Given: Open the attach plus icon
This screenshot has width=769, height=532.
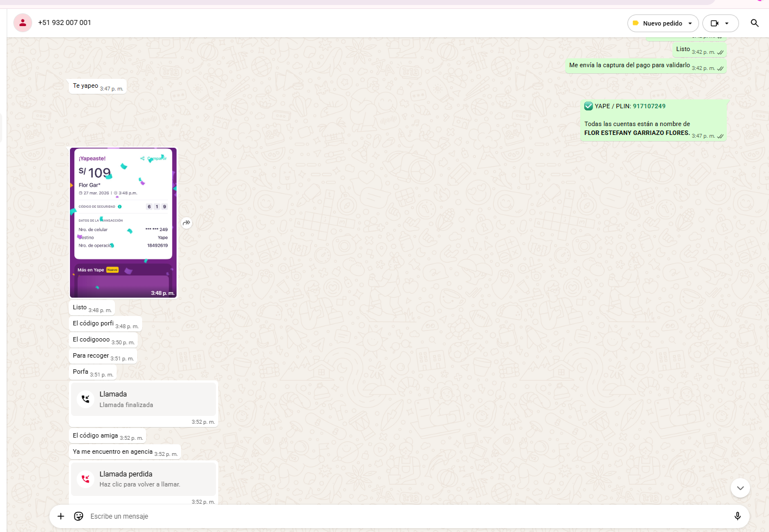Looking at the screenshot, I should tap(61, 516).
